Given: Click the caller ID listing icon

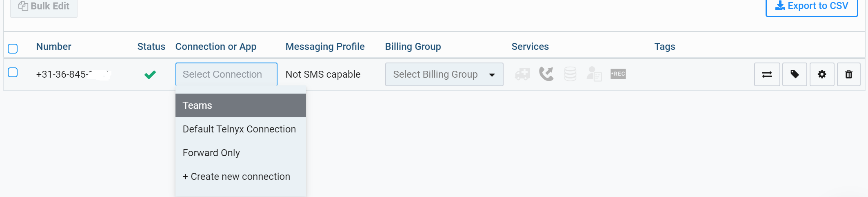Looking at the screenshot, I should 594,74.
